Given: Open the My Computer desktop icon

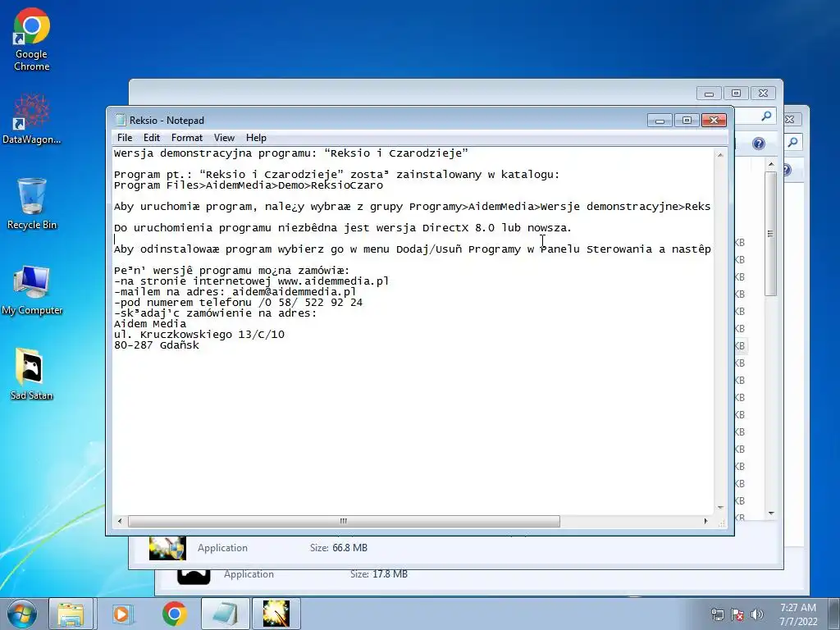Looking at the screenshot, I should 32,290.
